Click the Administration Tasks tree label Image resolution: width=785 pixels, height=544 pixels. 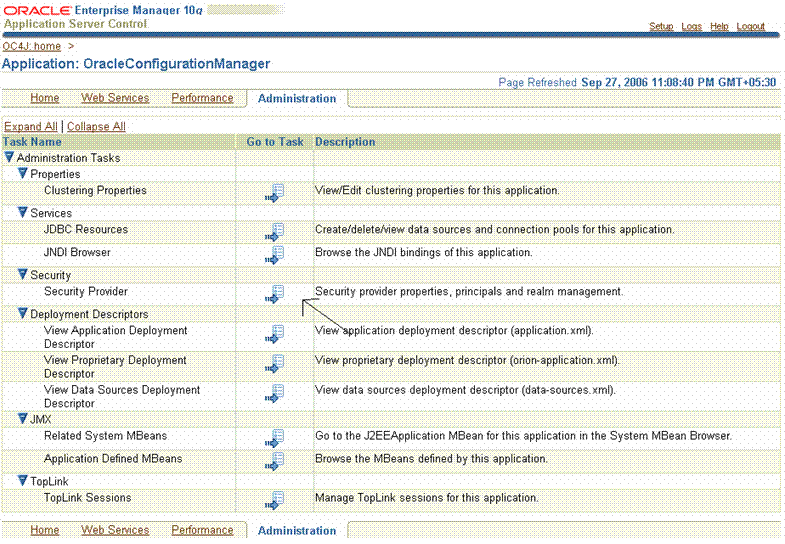point(69,158)
